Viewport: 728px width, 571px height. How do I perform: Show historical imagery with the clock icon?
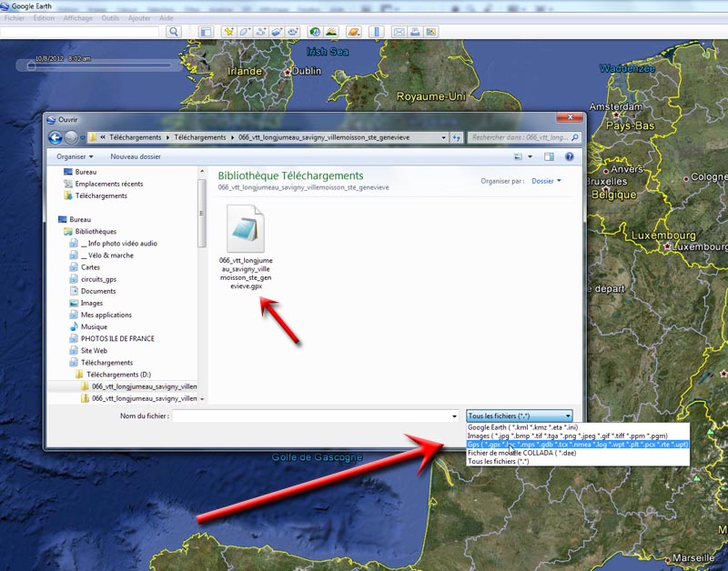(315, 32)
